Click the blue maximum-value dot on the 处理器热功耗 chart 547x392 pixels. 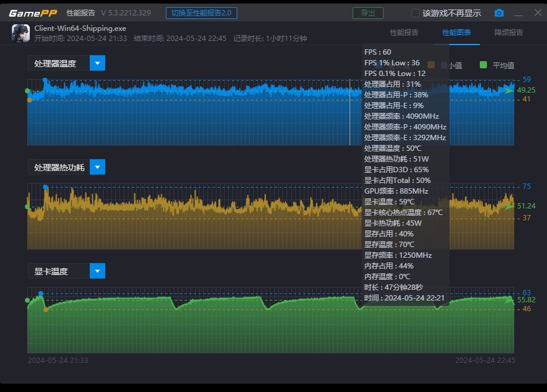[x=45, y=187]
